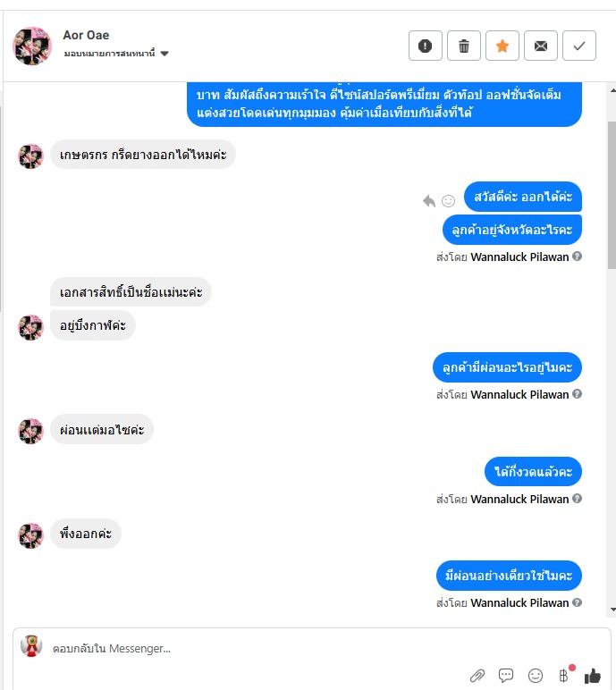
Task: Reply to message using reply arrow icon
Action: click(429, 201)
